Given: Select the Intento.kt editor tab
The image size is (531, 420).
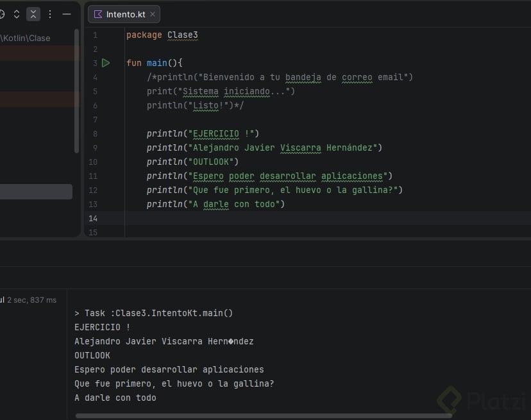Looking at the screenshot, I should pos(126,14).
